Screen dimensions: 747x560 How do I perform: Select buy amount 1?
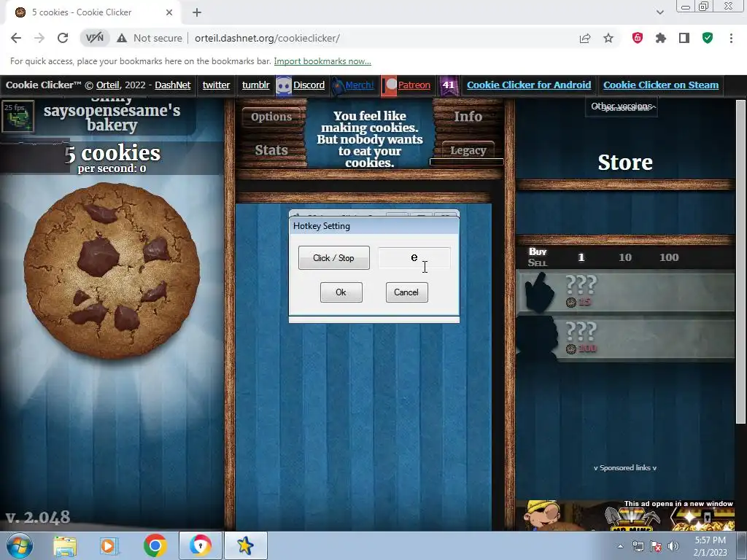(581, 257)
